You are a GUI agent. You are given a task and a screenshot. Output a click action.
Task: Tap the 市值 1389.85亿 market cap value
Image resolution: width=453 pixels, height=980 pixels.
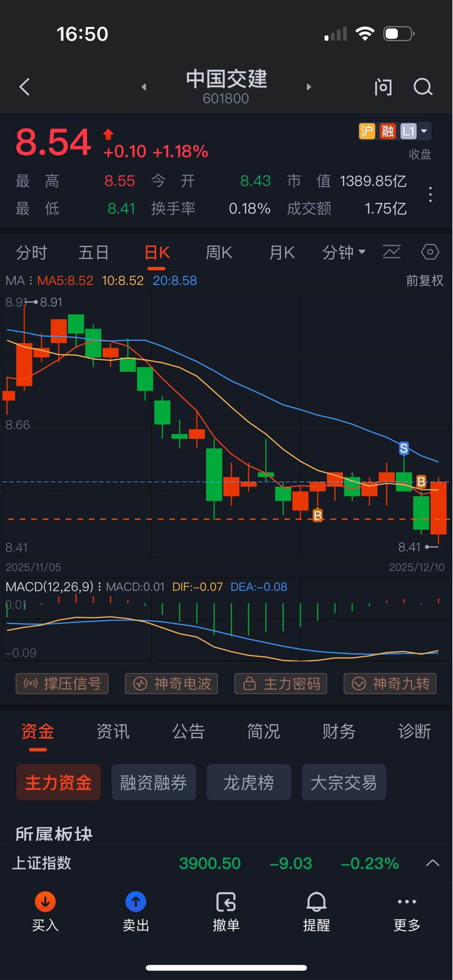tap(373, 181)
